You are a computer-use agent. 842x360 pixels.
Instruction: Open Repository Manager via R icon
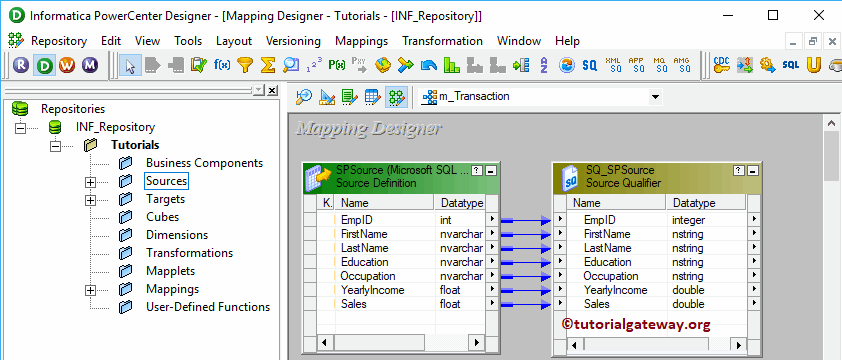tap(21, 66)
